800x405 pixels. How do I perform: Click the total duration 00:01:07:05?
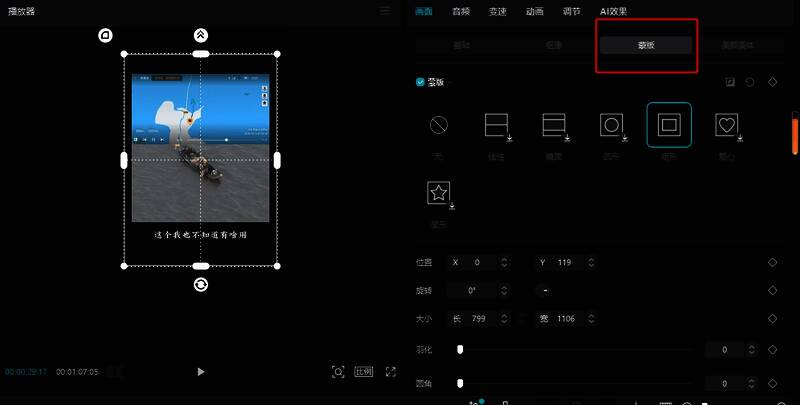click(77, 372)
